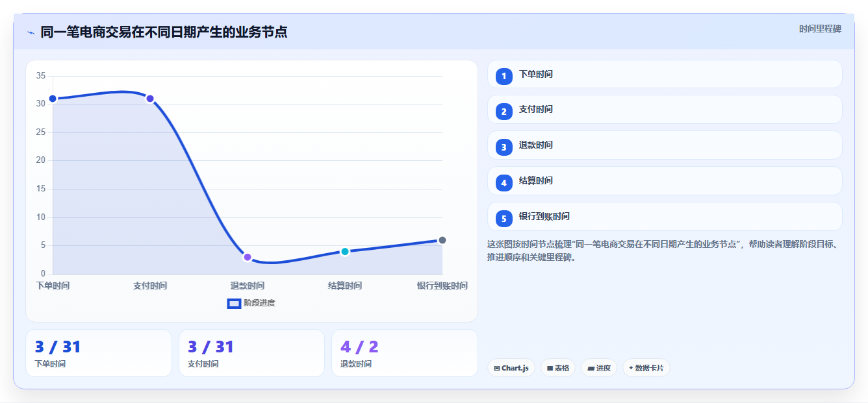868x403 pixels.
Task: Open the 下单时间 milestone row
Action: point(665,74)
